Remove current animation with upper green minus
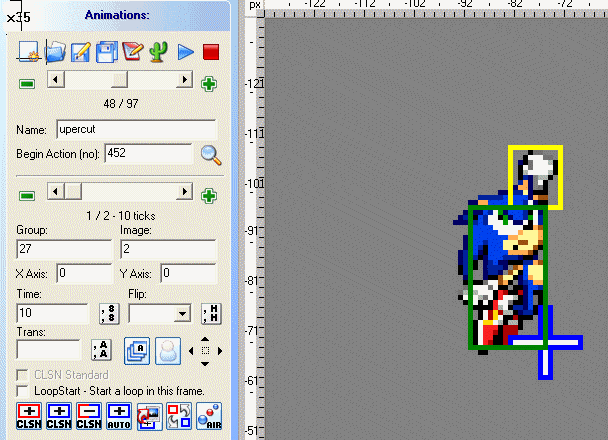 coord(27,84)
